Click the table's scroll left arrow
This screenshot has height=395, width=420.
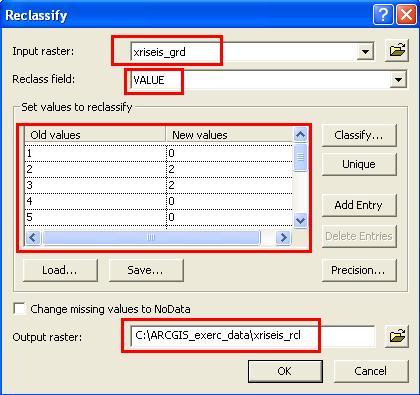(33, 237)
